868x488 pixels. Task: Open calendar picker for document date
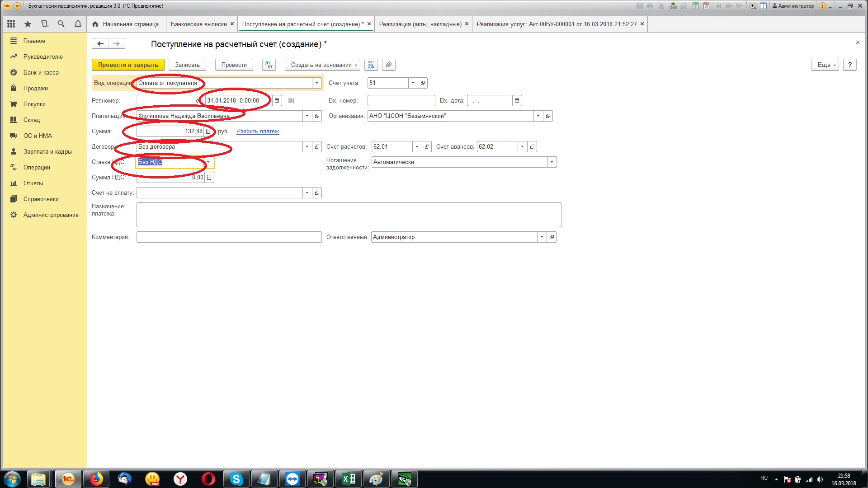[x=277, y=100]
